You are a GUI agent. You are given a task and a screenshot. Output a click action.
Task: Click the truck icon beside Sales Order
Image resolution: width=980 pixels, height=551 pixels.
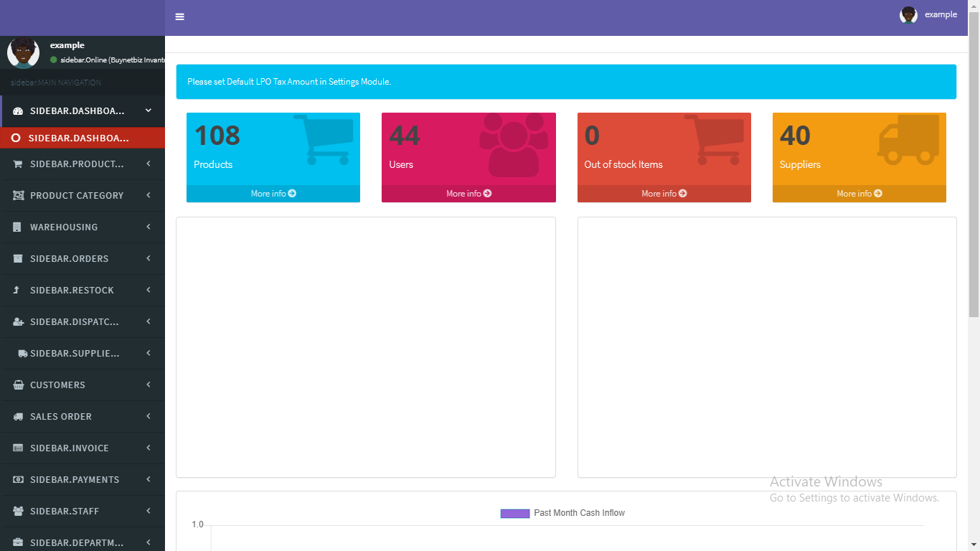coord(18,417)
